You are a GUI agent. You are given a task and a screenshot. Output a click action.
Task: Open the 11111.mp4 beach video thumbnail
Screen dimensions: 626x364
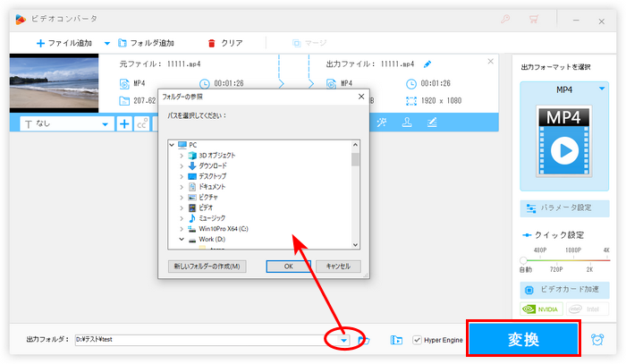(x=54, y=83)
